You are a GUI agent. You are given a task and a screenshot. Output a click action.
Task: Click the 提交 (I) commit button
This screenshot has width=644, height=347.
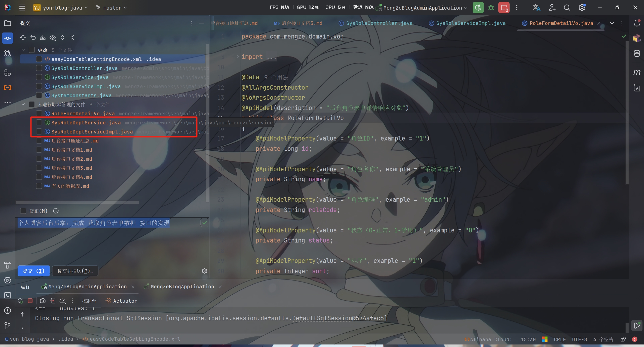34,271
